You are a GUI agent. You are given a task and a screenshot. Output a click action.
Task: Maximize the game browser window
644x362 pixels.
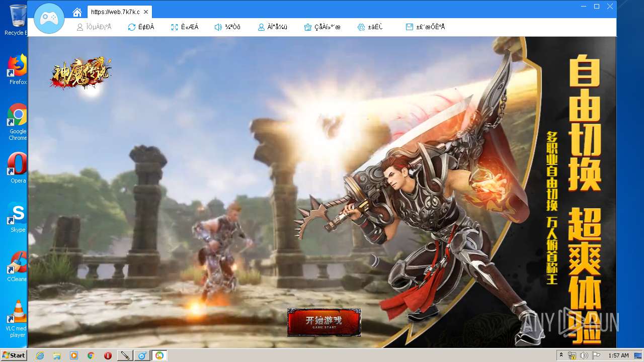pyautogui.click(x=597, y=7)
